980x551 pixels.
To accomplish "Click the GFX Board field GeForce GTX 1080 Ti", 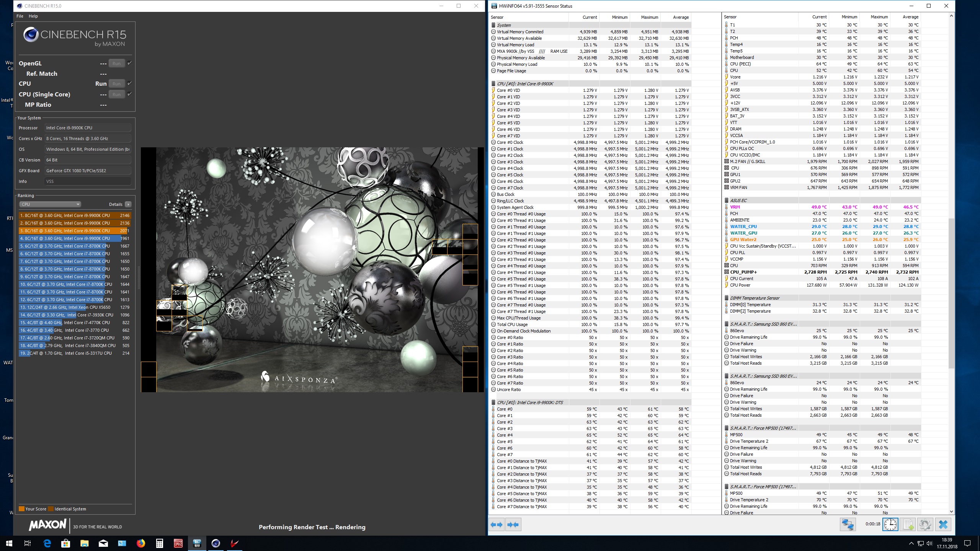I will coord(88,171).
